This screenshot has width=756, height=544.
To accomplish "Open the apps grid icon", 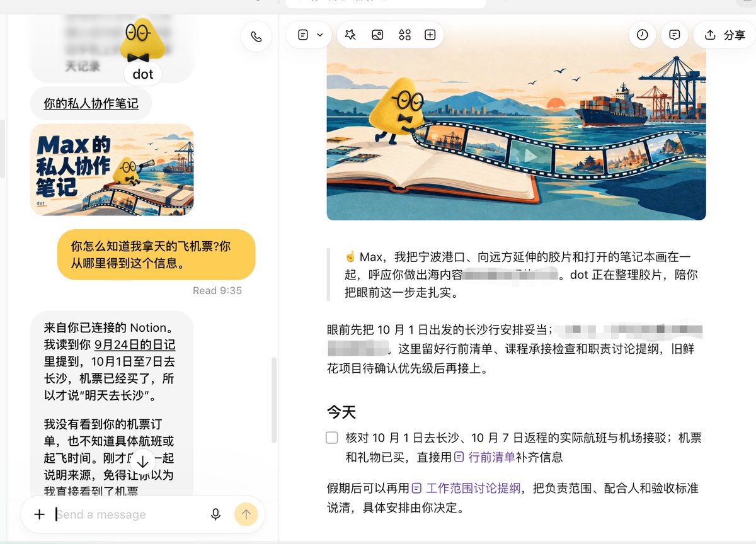I will click(x=404, y=35).
